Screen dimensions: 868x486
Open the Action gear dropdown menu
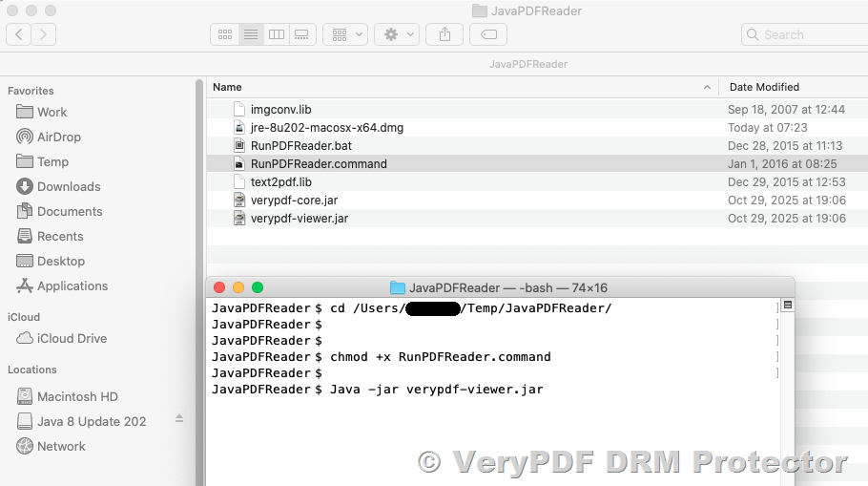click(x=397, y=34)
